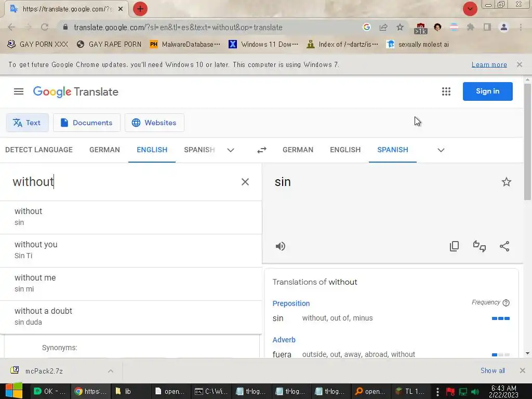
Task: Follow the Learn more link
Action: coord(489,64)
